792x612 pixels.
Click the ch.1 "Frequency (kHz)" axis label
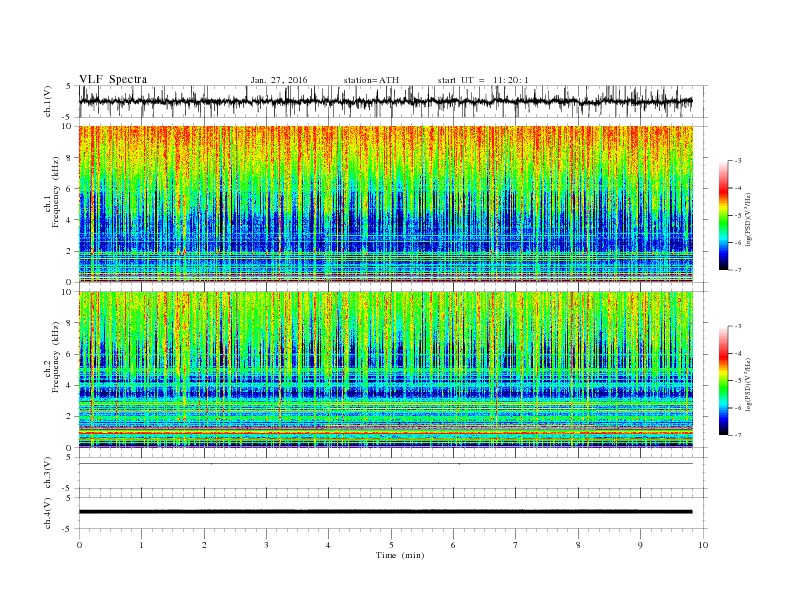(56, 192)
